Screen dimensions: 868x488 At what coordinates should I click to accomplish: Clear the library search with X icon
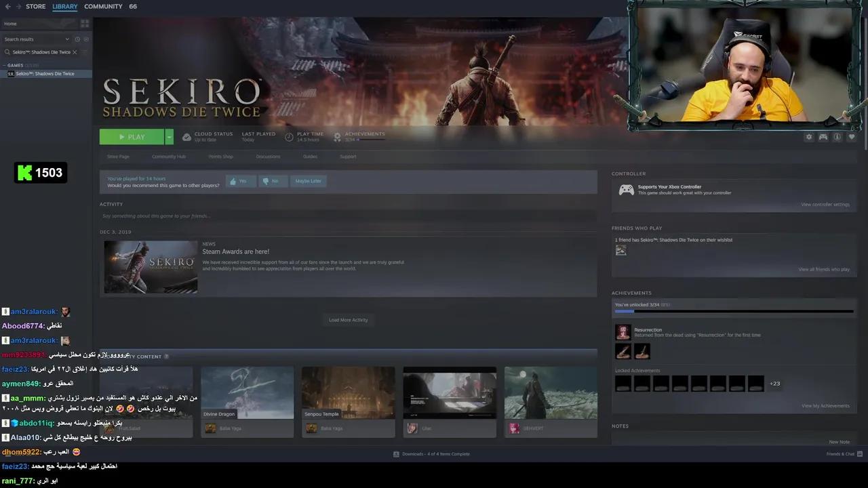click(75, 52)
